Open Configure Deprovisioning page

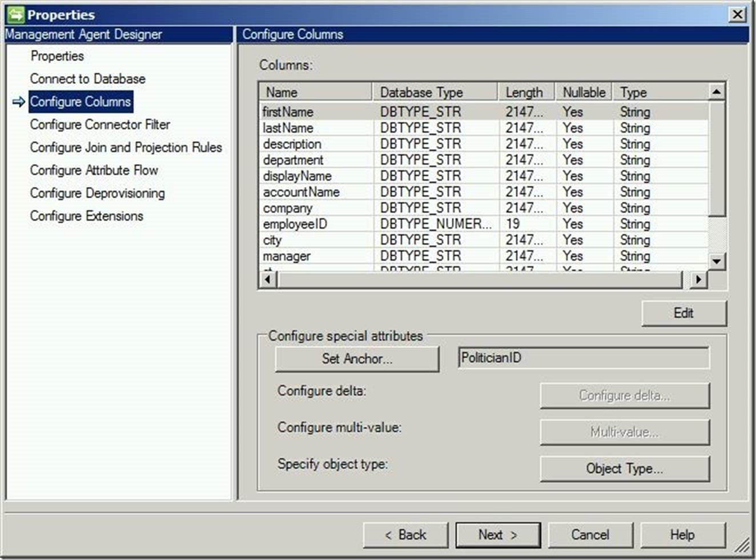pyautogui.click(x=97, y=193)
